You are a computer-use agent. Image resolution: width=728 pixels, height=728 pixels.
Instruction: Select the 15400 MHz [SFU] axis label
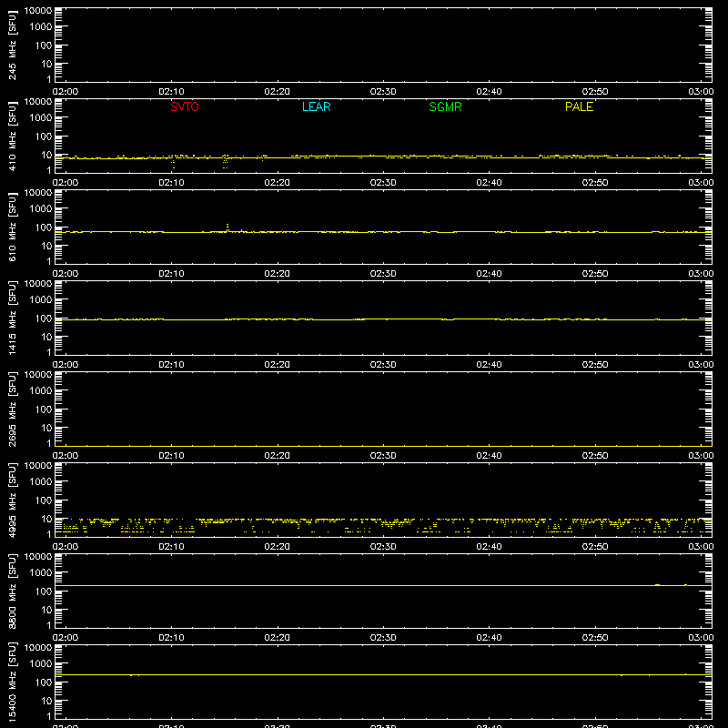tap(12, 682)
